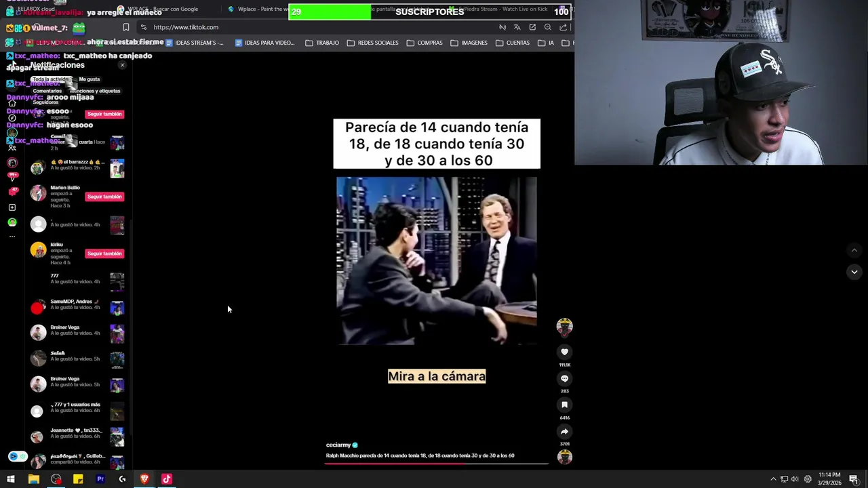868x488 pixels.
Task: Open volume control in system tray
Action: [795, 479]
